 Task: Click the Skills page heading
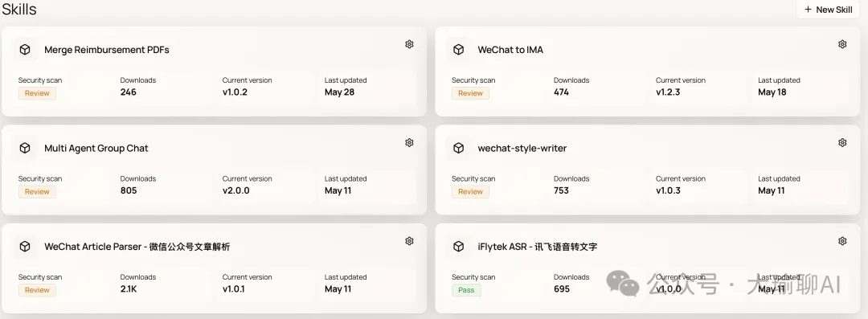(18, 9)
